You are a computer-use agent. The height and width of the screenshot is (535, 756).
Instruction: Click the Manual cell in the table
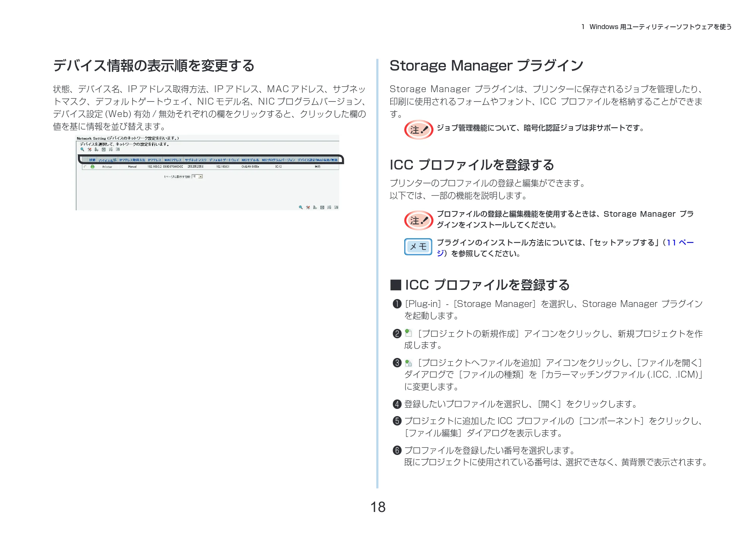tap(132, 167)
